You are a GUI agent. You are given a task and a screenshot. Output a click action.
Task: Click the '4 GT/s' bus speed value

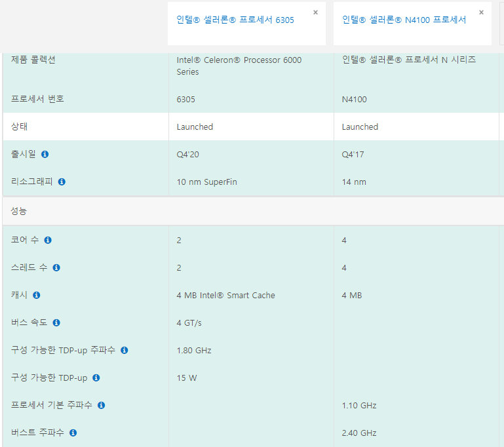[189, 323]
